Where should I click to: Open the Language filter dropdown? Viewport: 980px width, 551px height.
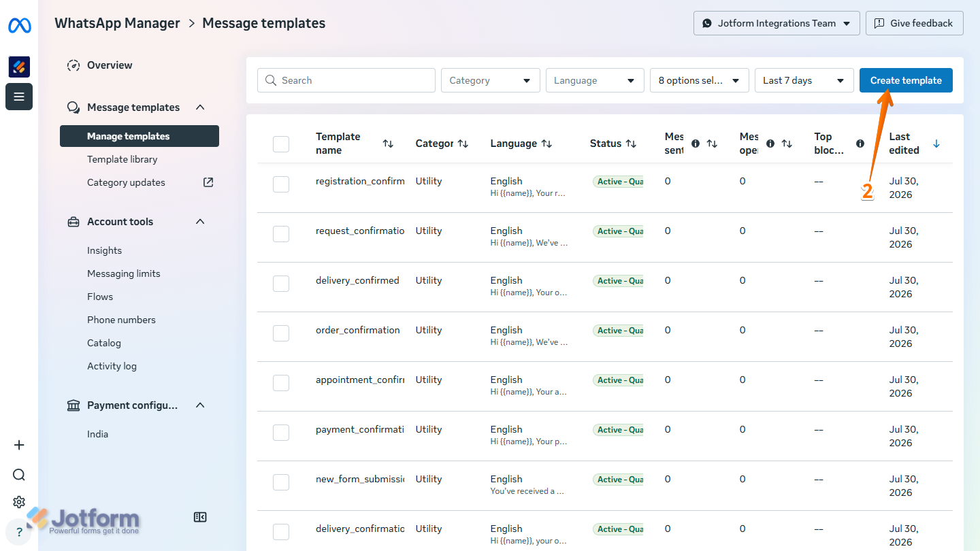(595, 80)
